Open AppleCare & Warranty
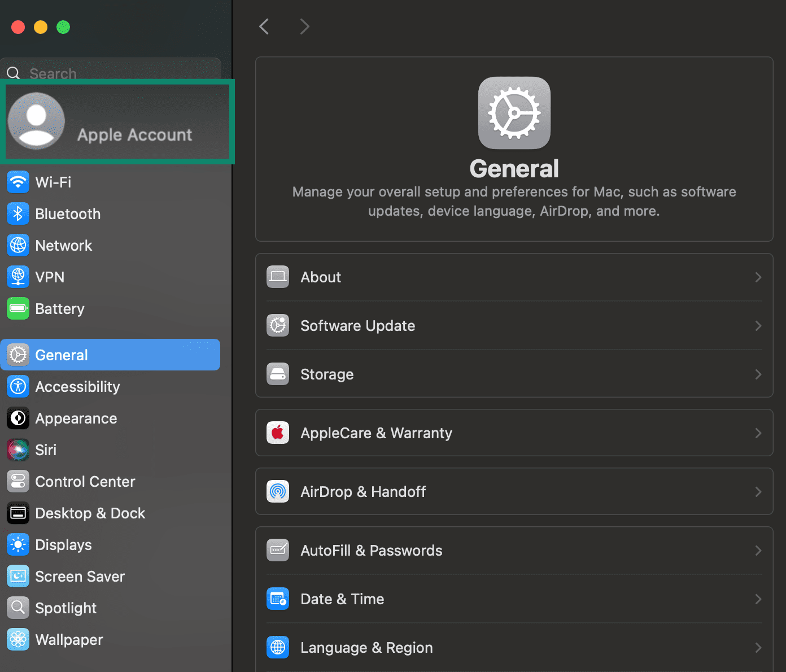The image size is (786, 672). 514,433
